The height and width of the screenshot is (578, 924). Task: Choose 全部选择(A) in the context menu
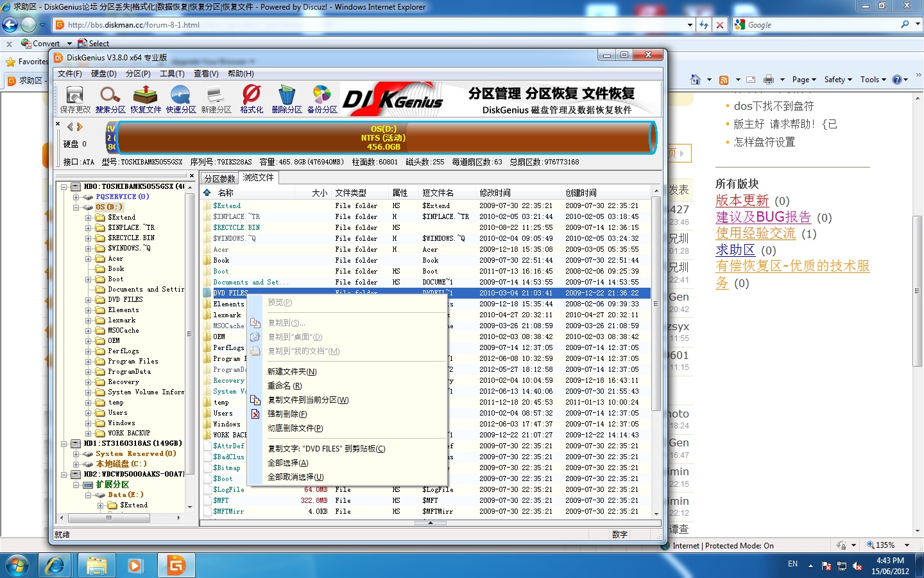point(287,463)
